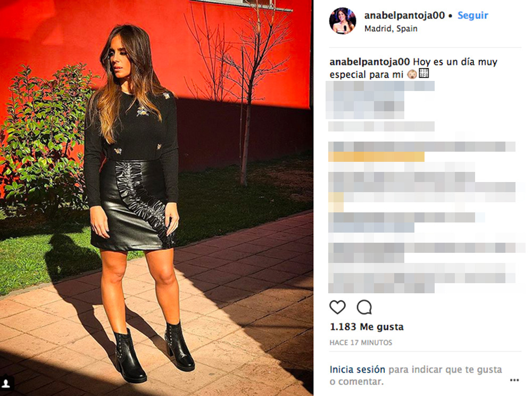Click 'para indicar que te gusta' text
The image size is (532, 396).
point(445,369)
